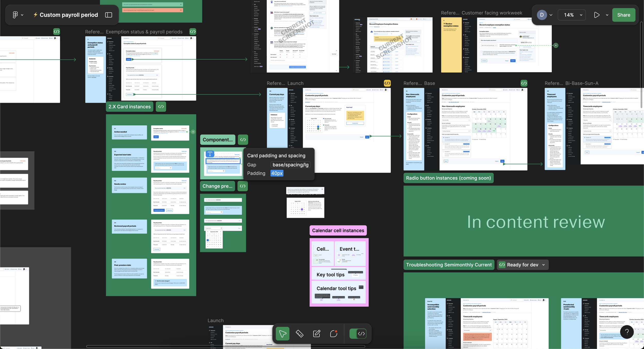Select the Measure ruler tool
This screenshot has width=644, height=349.
[x=299, y=334]
